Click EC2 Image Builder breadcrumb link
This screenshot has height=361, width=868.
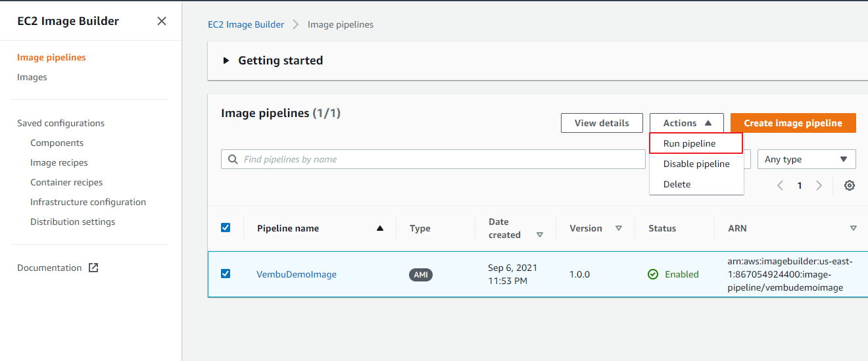(x=246, y=24)
